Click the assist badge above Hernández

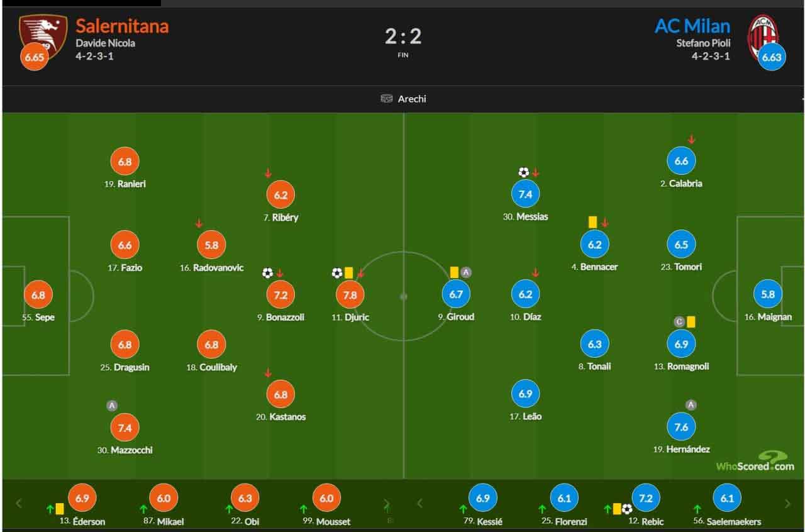pyautogui.click(x=691, y=405)
